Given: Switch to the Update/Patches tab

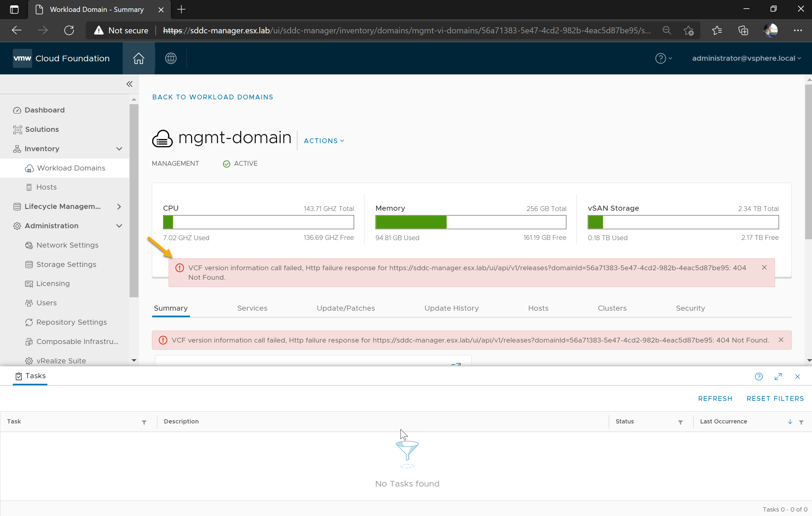Looking at the screenshot, I should (346, 308).
